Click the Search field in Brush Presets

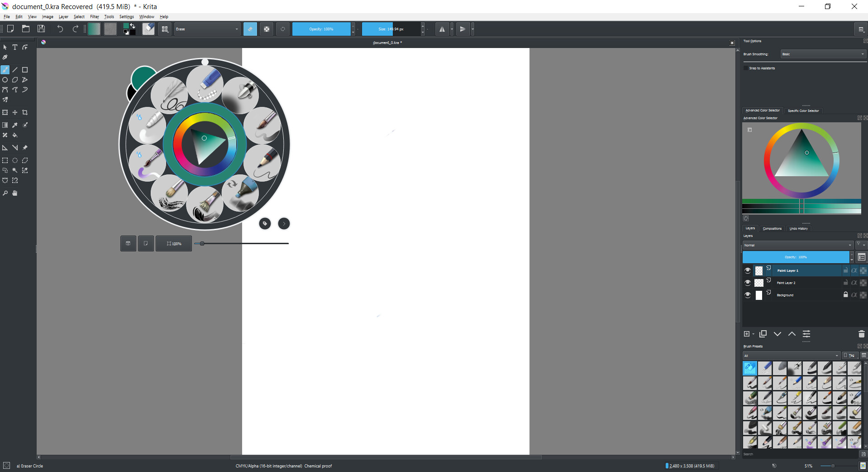pyautogui.click(x=801, y=454)
